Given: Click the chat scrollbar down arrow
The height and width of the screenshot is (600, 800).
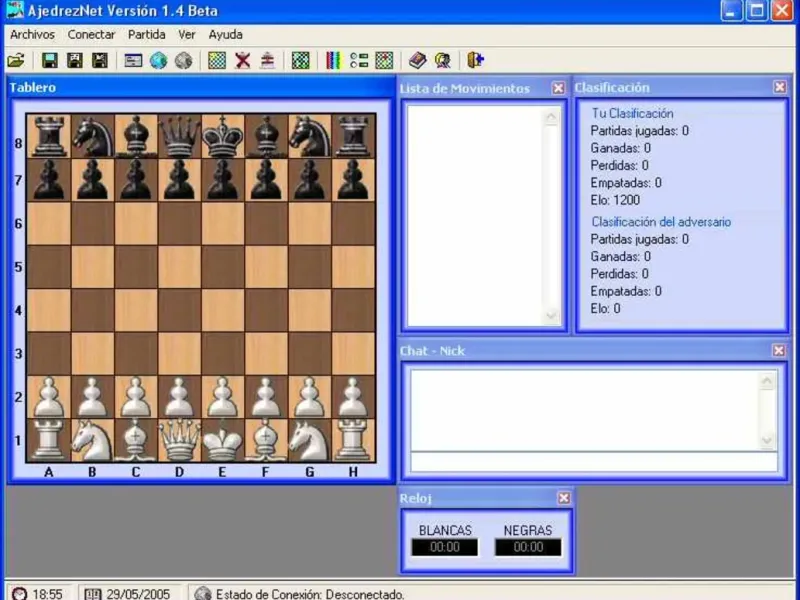Looking at the screenshot, I should click(767, 441).
